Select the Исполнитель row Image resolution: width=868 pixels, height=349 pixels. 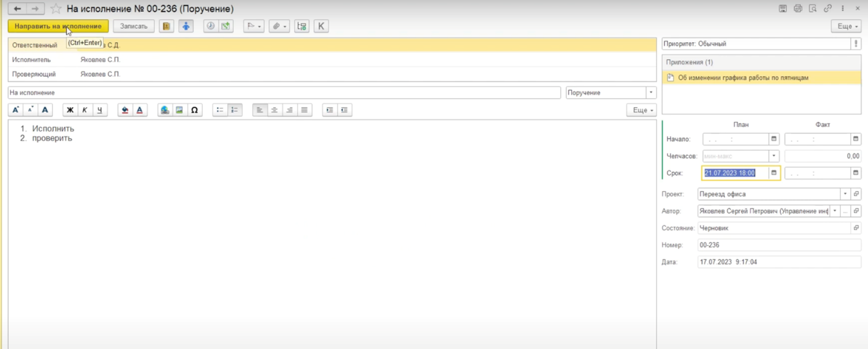332,60
